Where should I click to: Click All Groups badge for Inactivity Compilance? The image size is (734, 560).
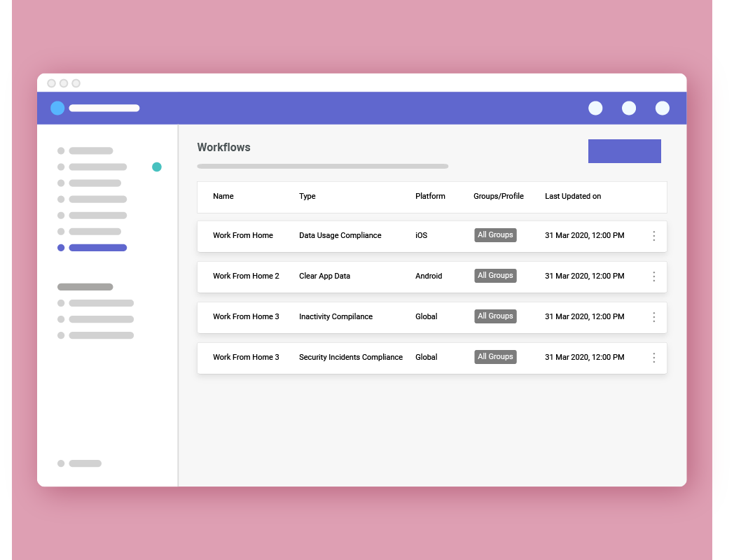[495, 316]
